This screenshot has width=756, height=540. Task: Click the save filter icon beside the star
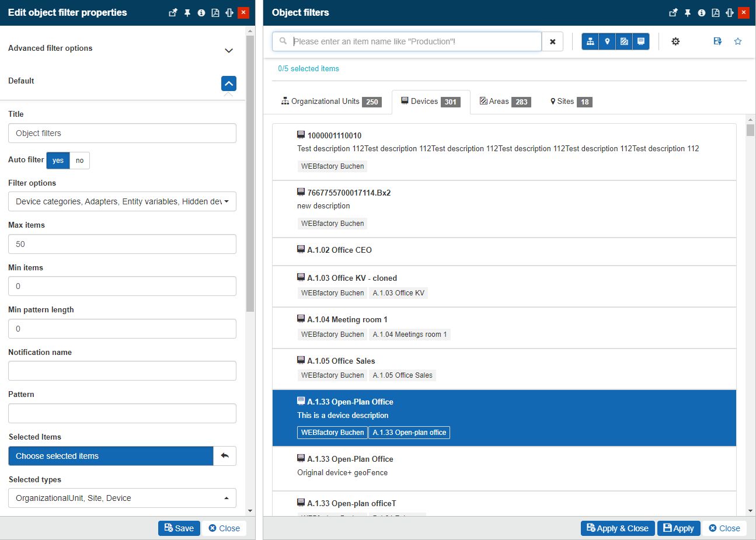[x=717, y=41]
